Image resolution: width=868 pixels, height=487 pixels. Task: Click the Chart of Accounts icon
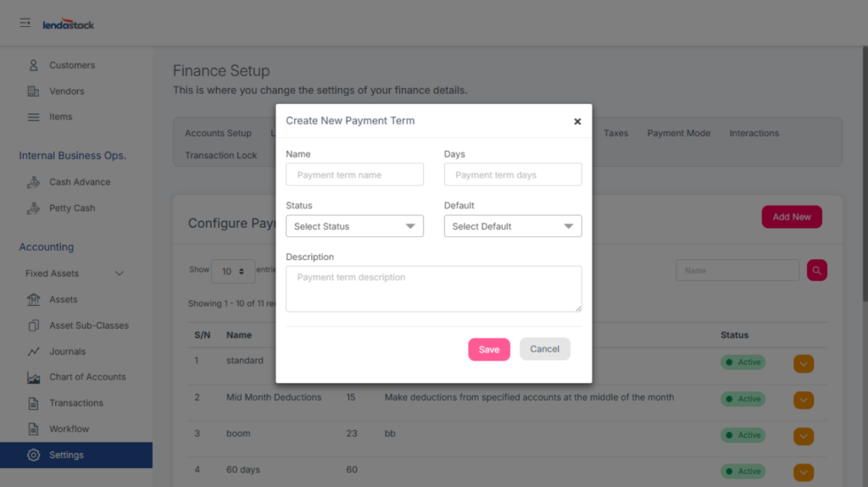point(34,378)
